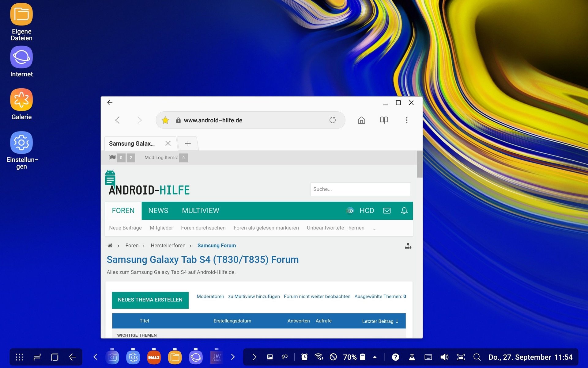Open JW Library in taskbar
This screenshot has height=368, width=588.
[x=217, y=357]
